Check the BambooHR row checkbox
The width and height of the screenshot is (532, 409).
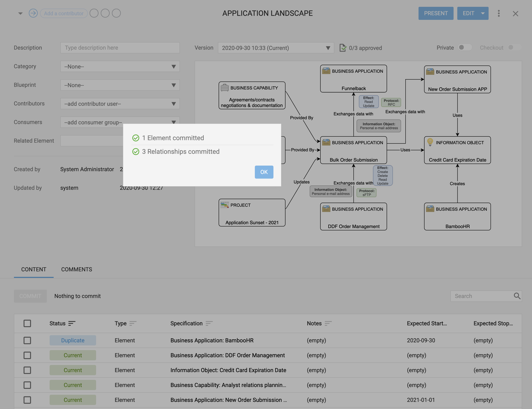tap(27, 340)
